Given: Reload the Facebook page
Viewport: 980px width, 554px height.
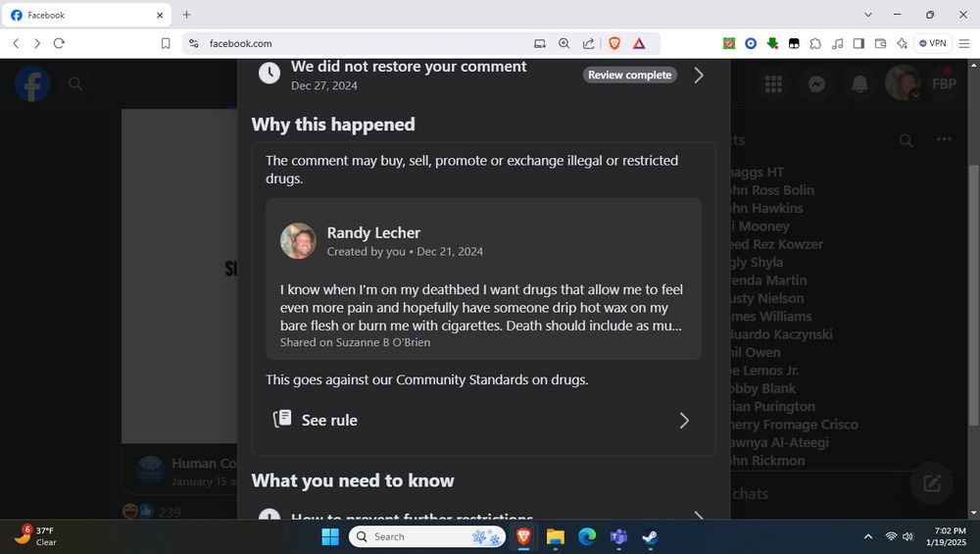Looking at the screenshot, I should tap(59, 43).
